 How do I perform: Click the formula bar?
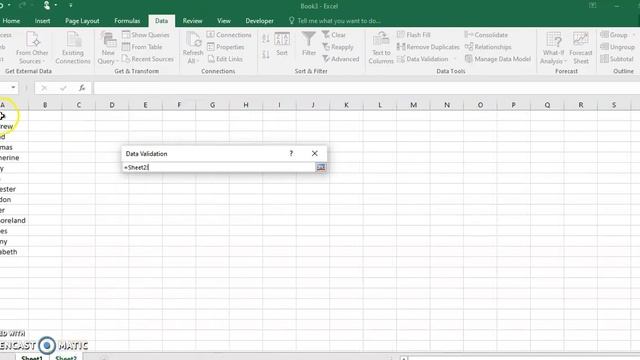point(366,88)
